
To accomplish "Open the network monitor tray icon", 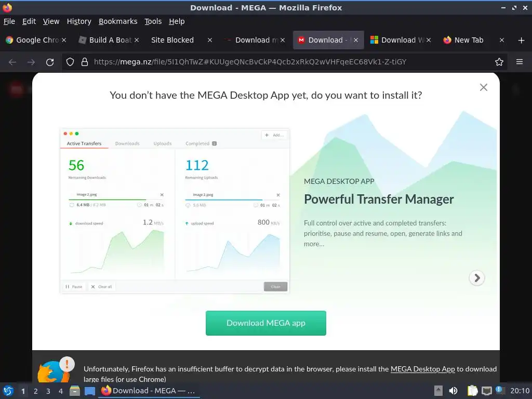I will click(486, 391).
